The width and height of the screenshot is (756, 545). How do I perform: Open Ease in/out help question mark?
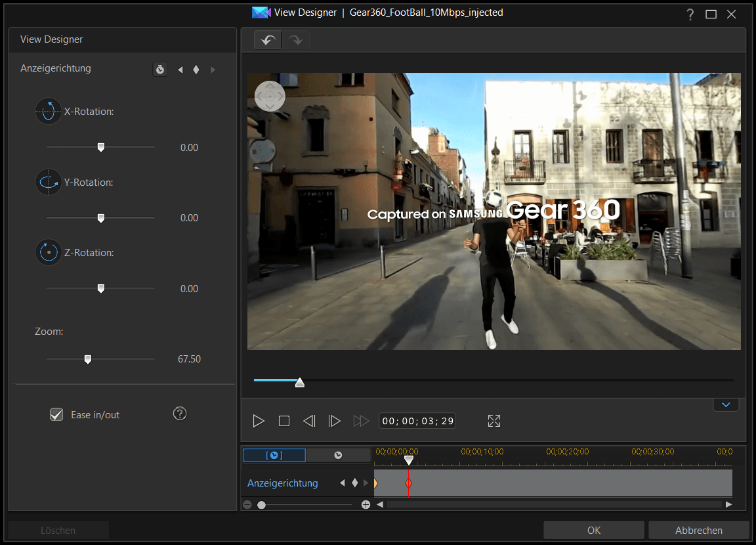[x=180, y=413]
